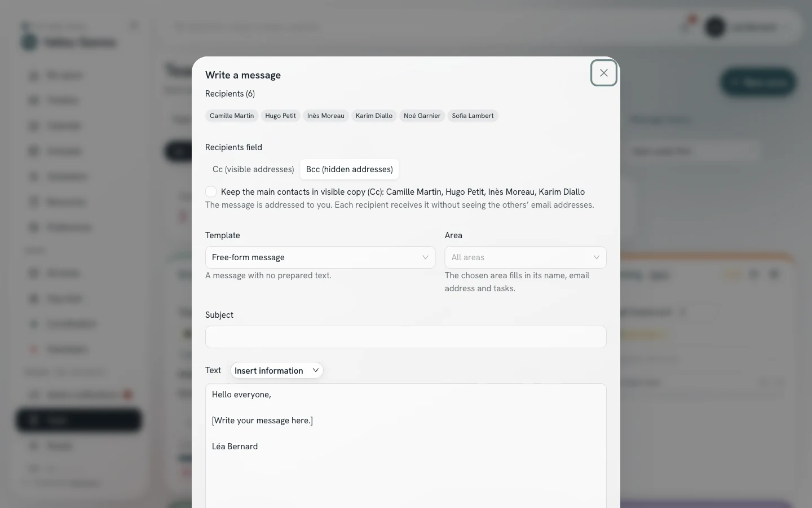Image resolution: width=812 pixels, height=508 pixels.
Task: Click the "Recipients (6)" label
Action: pyautogui.click(x=230, y=94)
